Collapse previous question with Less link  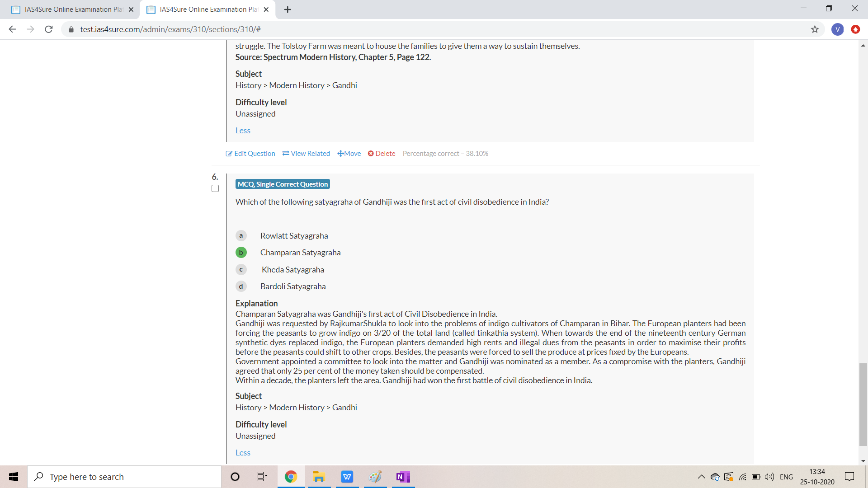[x=243, y=131]
